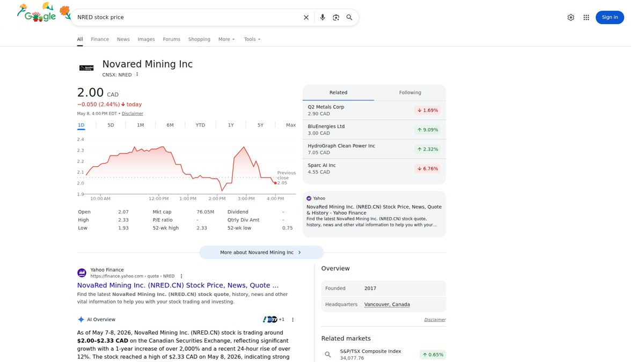The height and width of the screenshot is (362, 644).
Task: Select the 5Y chart range
Action: [x=260, y=125]
